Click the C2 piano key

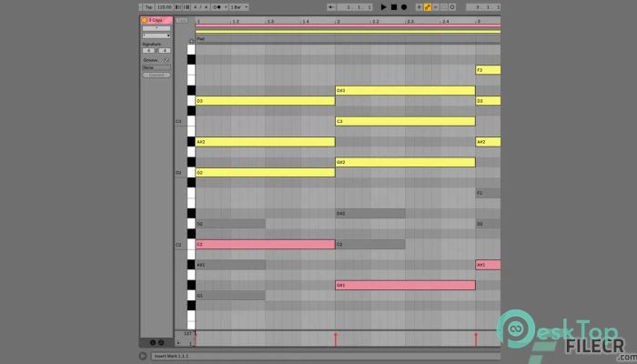[x=191, y=245]
